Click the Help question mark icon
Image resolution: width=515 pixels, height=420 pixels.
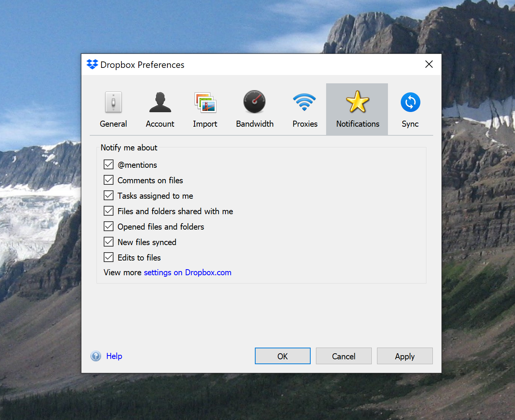tap(96, 356)
